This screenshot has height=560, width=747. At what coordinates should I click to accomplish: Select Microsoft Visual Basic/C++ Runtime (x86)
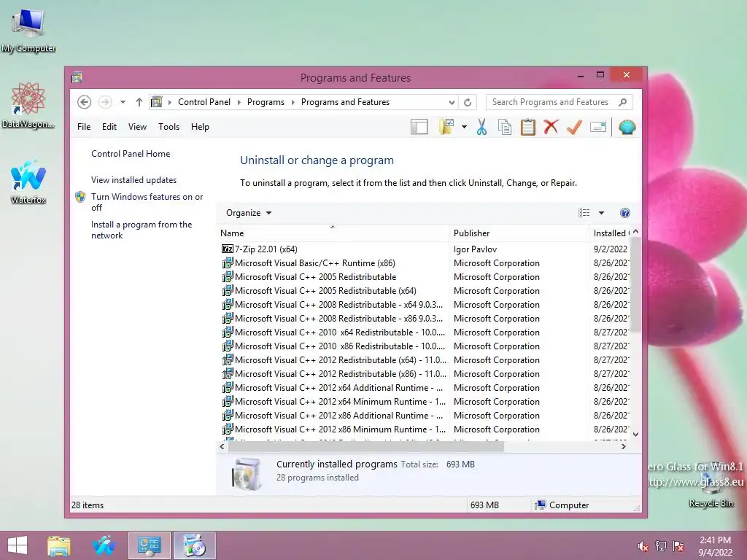[x=315, y=262]
